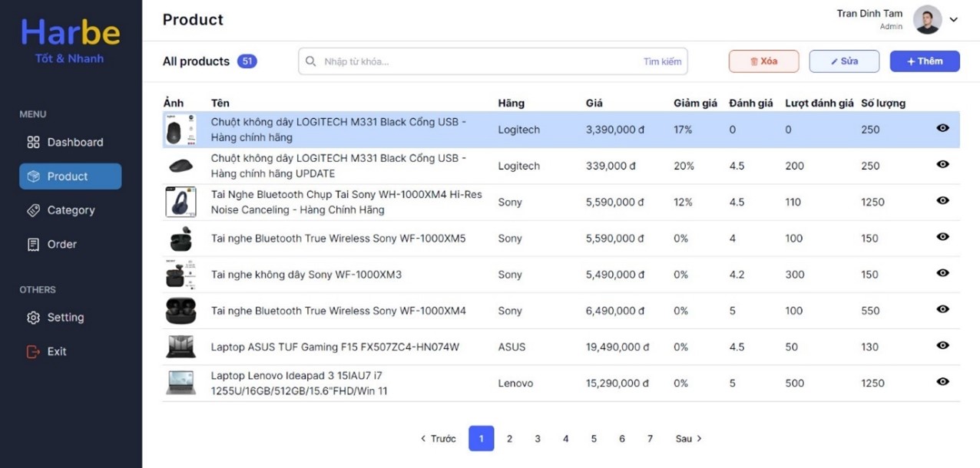
Task: Click the All products heading
Action: tap(196, 61)
